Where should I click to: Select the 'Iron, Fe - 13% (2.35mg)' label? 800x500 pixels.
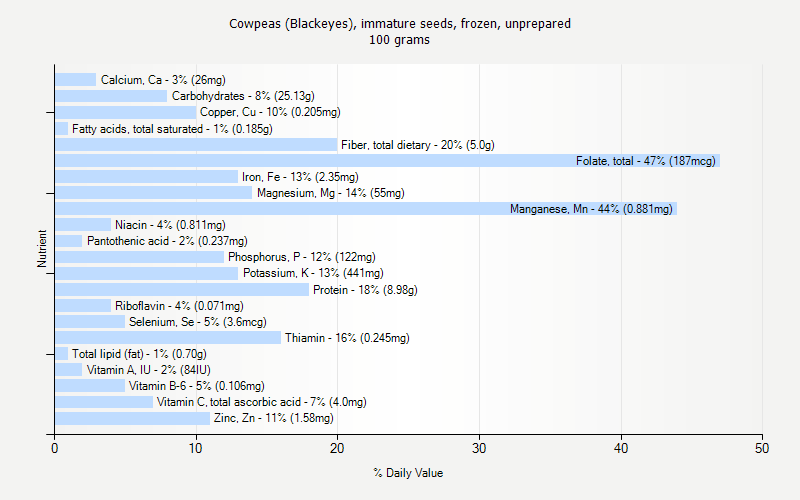301,177
